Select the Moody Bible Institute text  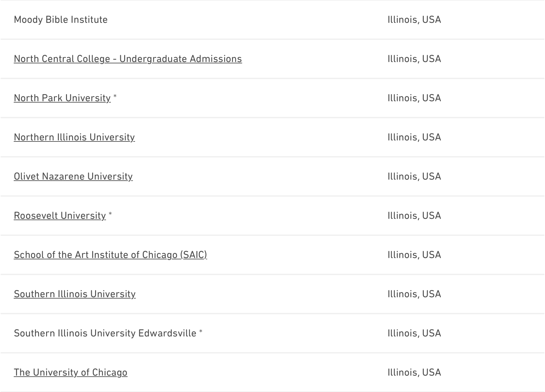pos(61,20)
